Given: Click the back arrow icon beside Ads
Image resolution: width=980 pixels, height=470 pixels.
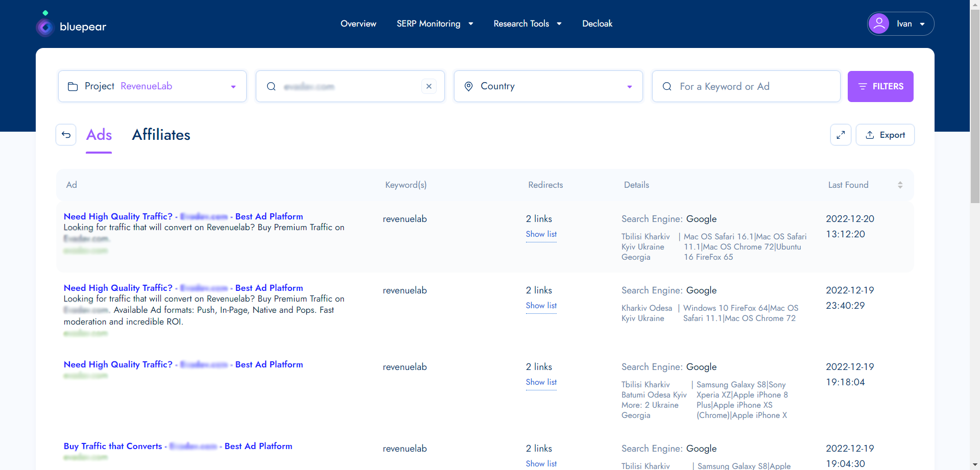Looking at the screenshot, I should pyautogui.click(x=66, y=135).
